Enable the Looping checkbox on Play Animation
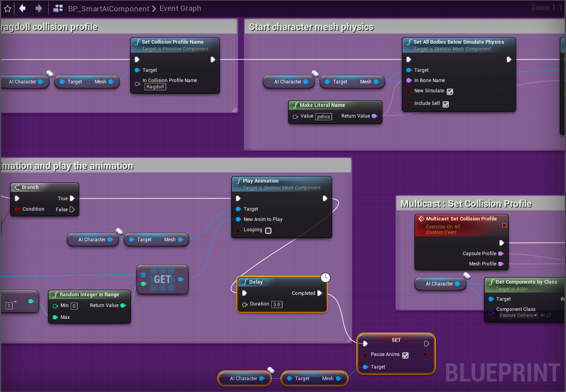 point(268,230)
